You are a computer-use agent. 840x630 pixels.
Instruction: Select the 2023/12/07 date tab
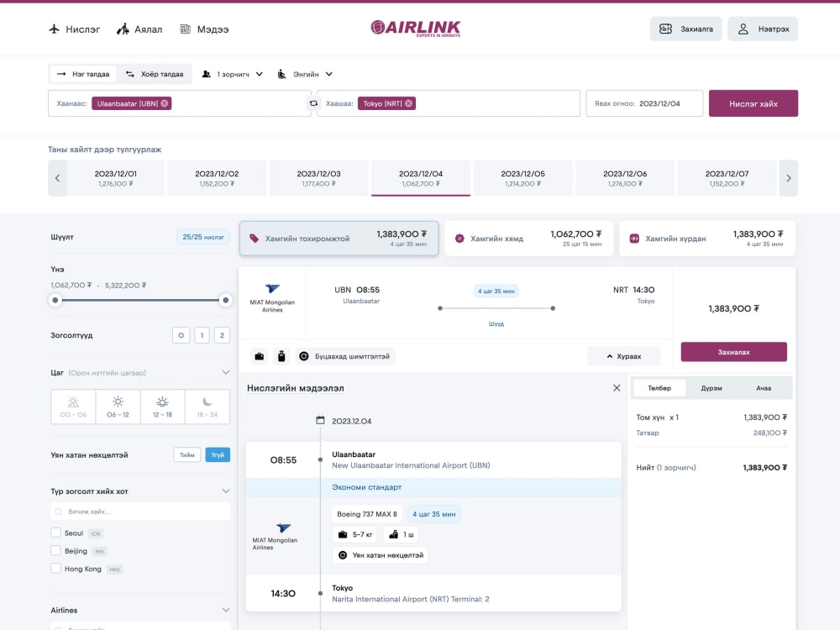[x=727, y=178]
